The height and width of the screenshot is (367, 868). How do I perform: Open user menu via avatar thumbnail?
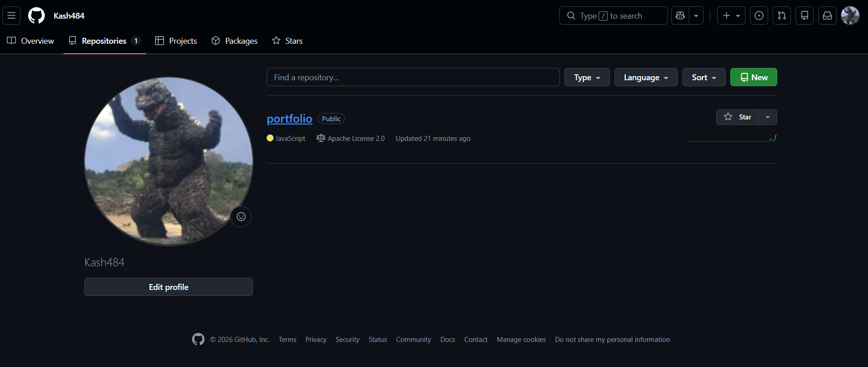(850, 16)
